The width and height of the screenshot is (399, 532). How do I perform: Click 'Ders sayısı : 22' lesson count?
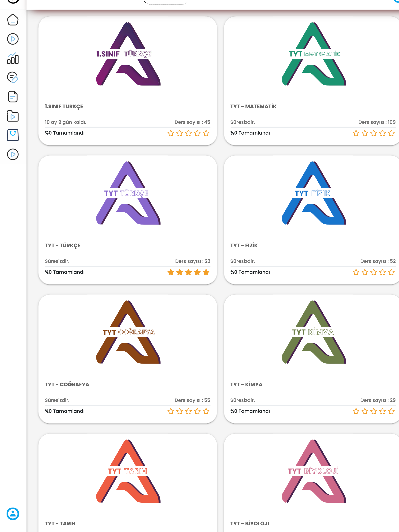[x=193, y=261]
